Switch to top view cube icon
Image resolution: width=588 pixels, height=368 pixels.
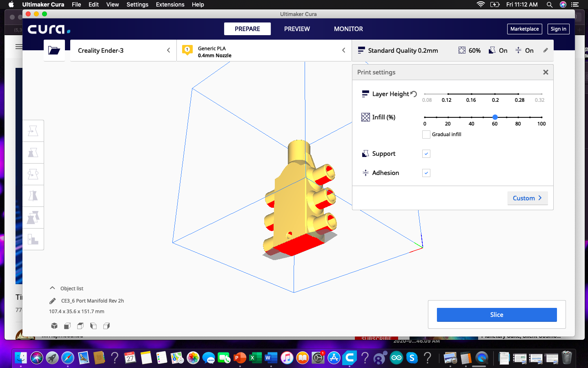80,326
